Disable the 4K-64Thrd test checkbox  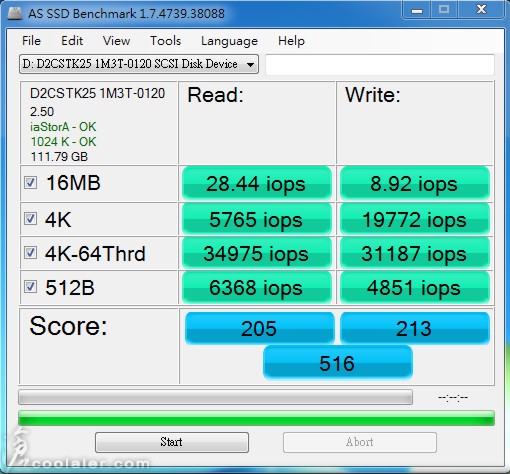(x=30, y=253)
